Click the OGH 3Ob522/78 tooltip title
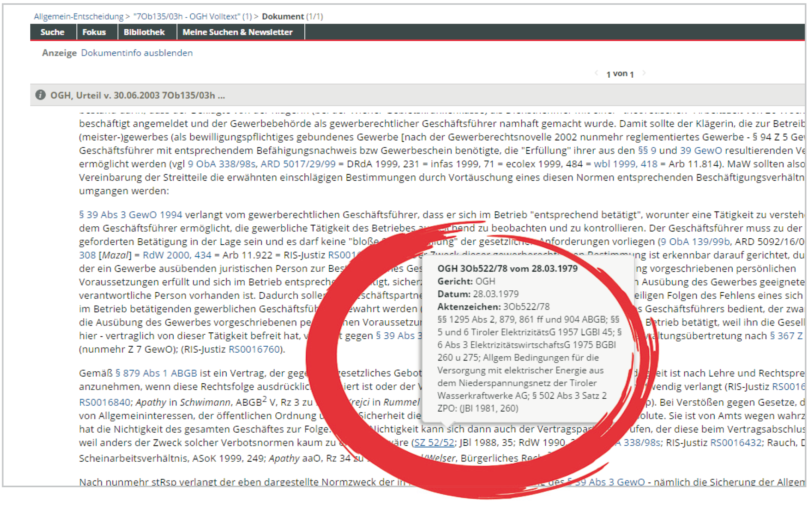 (507, 269)
